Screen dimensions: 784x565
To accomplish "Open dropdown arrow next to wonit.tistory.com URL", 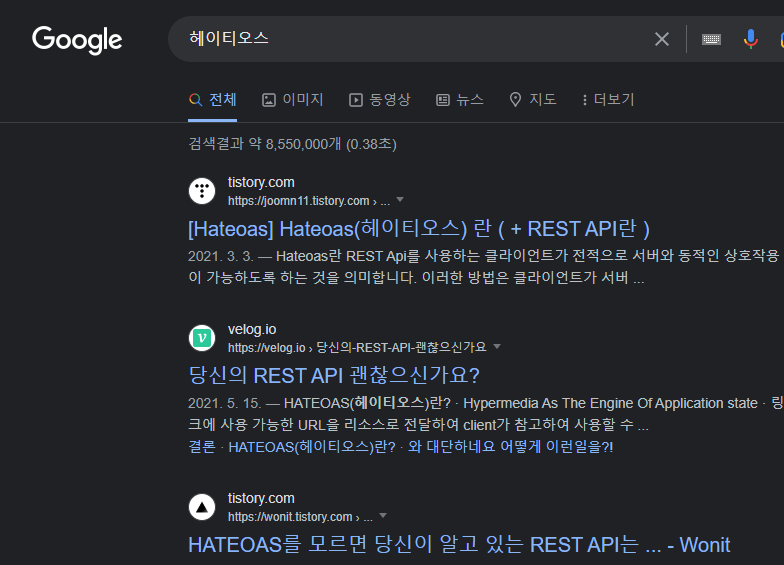I will (383, 516).
